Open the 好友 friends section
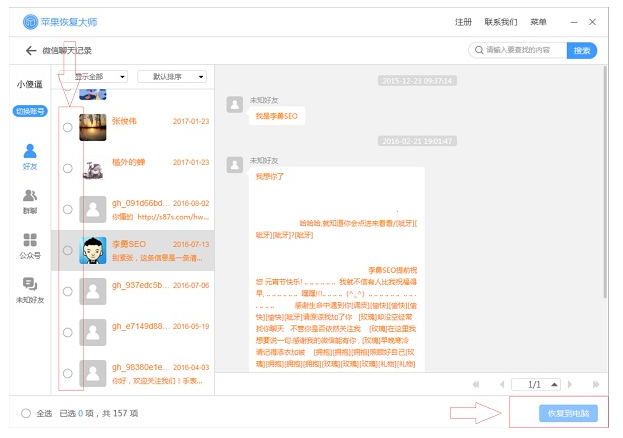Viewport: 623px width, 438px height. (30, 157)
